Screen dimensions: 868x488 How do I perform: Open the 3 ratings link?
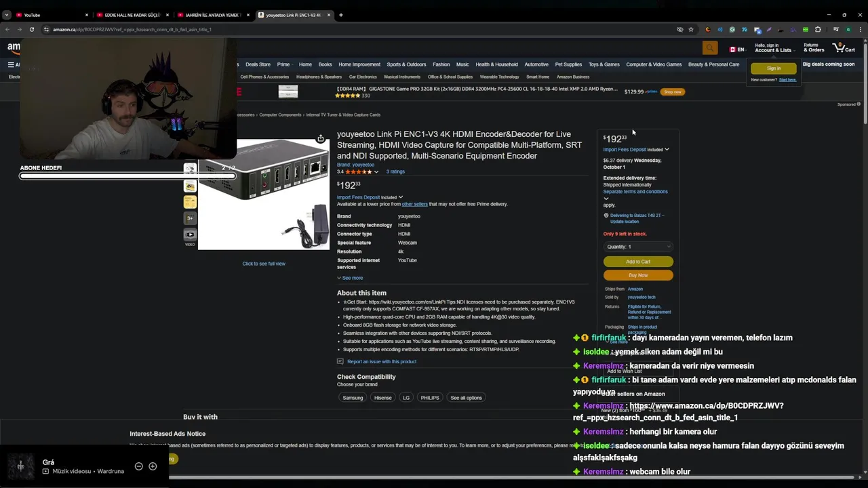[x=395, y=171]
